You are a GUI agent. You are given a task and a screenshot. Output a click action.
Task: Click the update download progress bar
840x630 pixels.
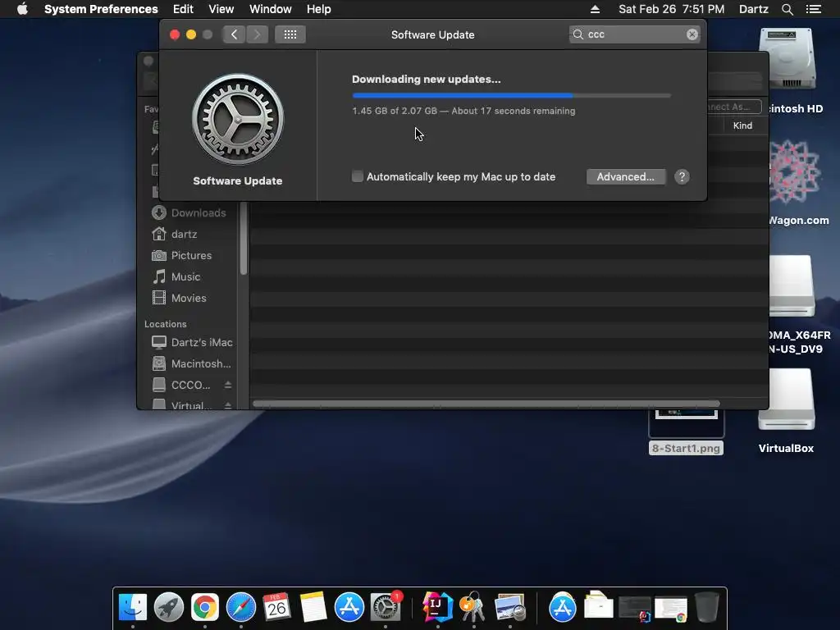point(511,95)
